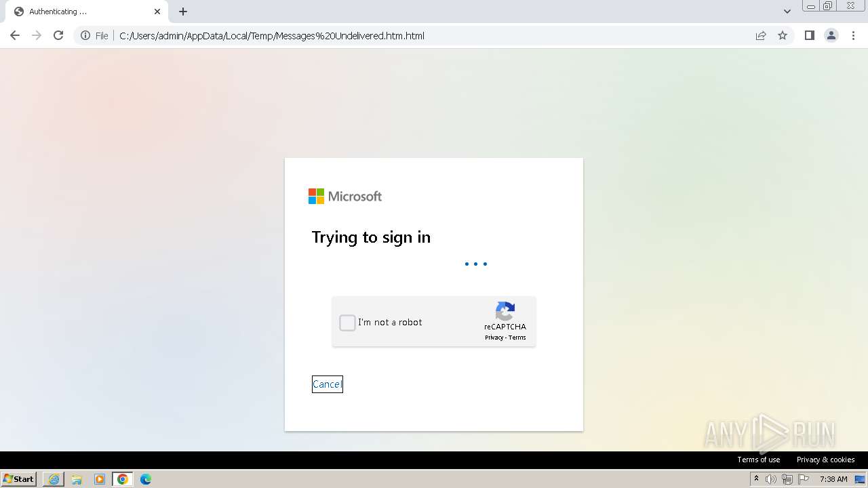Click the 7:38 AM clock
The image size is (868, 488).
[833, 479]
